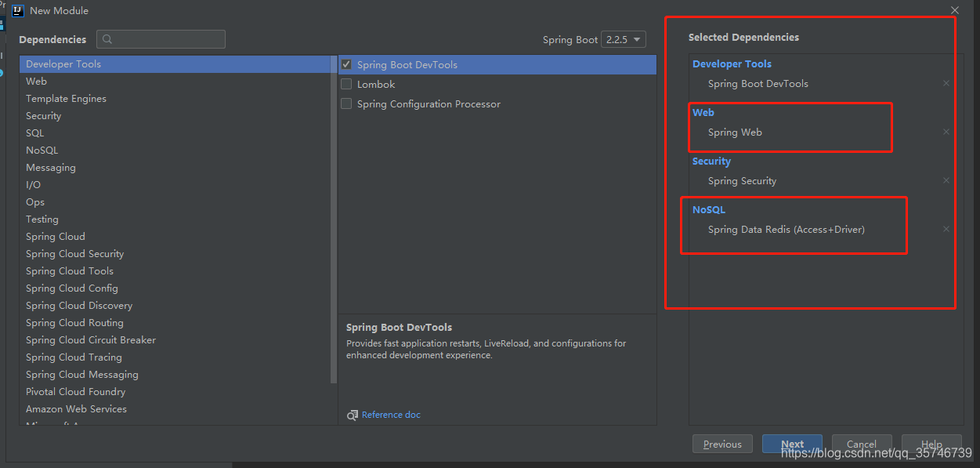
Task: Click the Help button
Action: click(x=931, y=444)
